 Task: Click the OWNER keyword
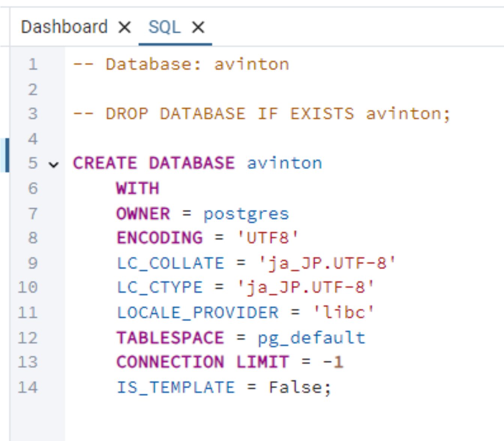(x=143, y=214)
